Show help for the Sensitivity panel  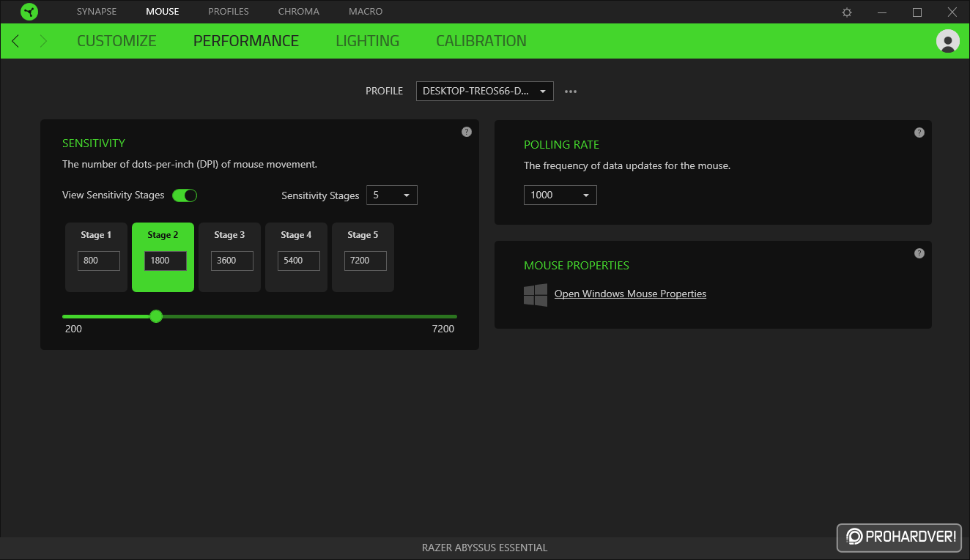point(467,132)
